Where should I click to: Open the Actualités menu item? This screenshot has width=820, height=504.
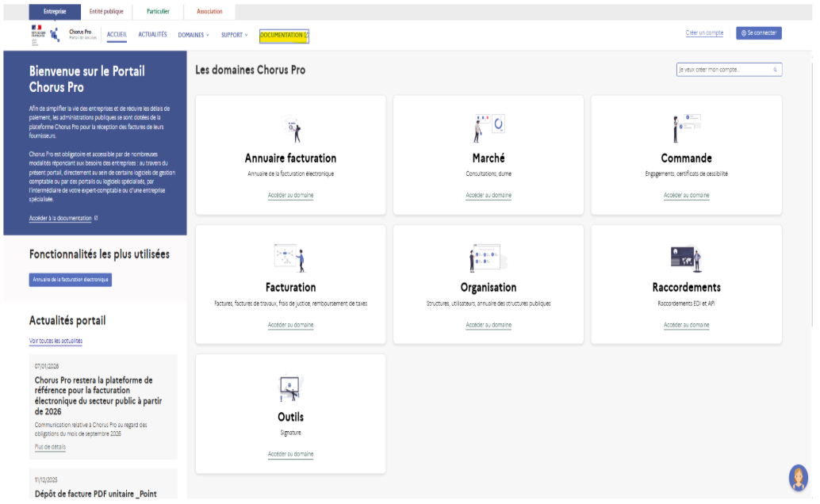coord(152,35)
